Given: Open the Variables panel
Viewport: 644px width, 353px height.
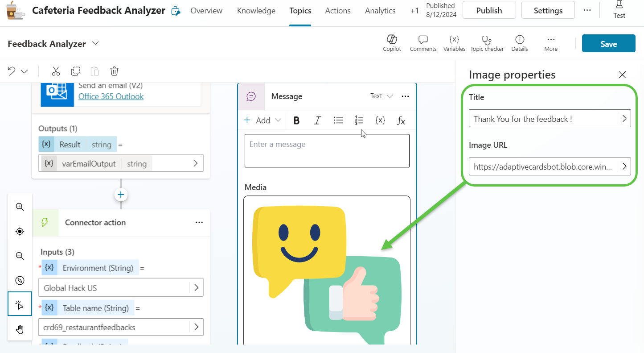Looking at the screenshot, I should pyautogui.click(x=454, y=43).
